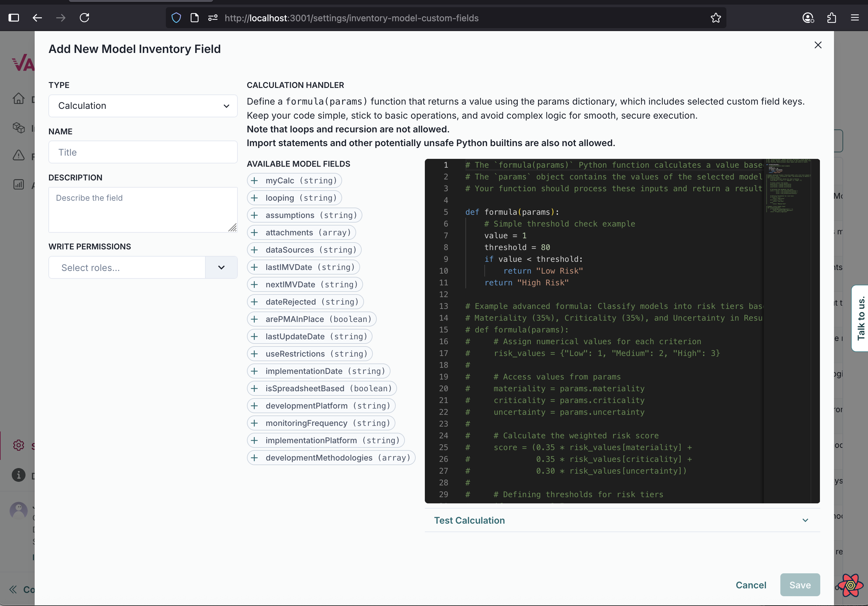Open the browser extensions puzzle icon

tap(831, 18)
